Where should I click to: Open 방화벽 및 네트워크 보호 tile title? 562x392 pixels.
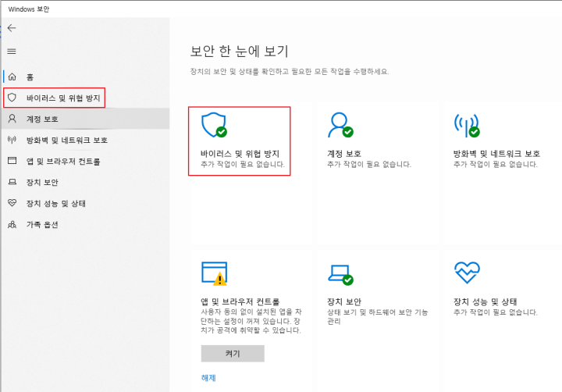(x=496, y=154)
